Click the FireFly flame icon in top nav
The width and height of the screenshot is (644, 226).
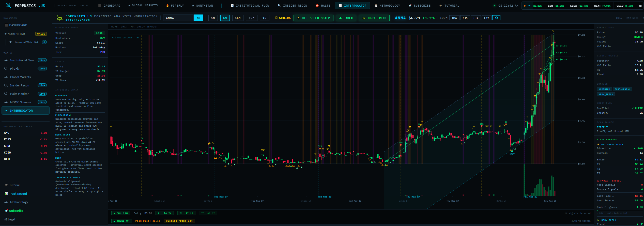167,6
